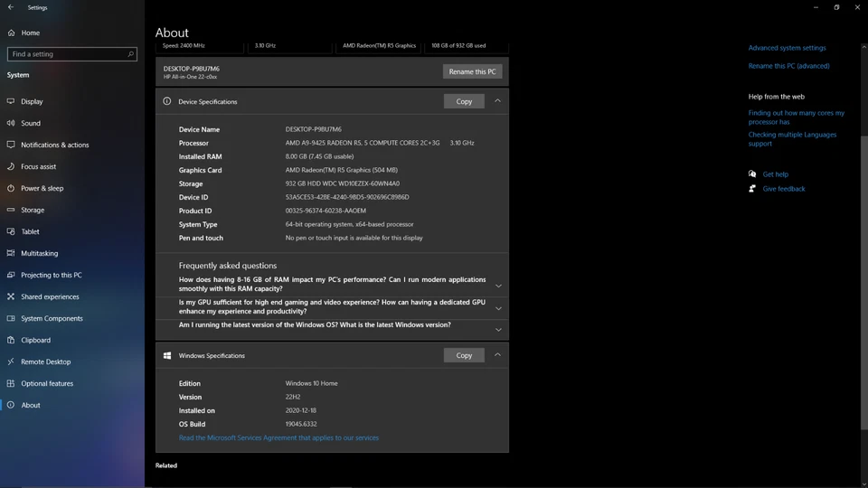Screen dimensions: 868x488
Task: Click the back arrow in Settings title bar
Action: click(11, 7)
